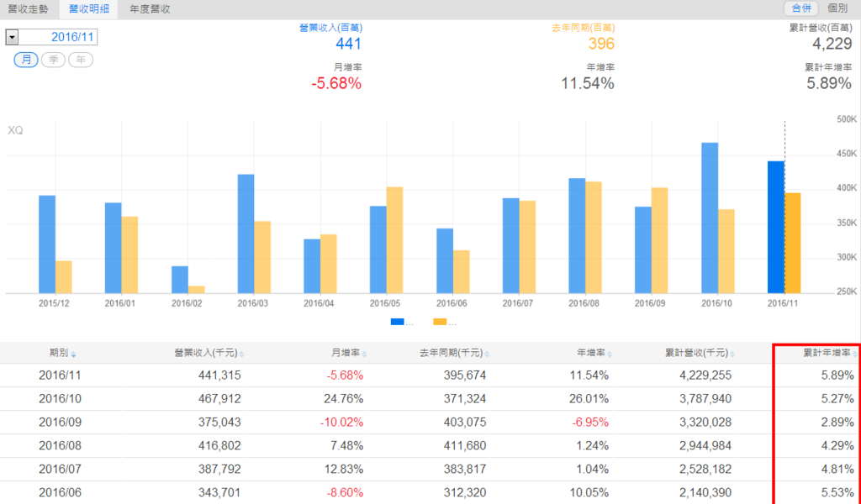Screen dimensions: 861x504
Task: Click the blue revenue bar for 2016/10
Action: point(710,218)
